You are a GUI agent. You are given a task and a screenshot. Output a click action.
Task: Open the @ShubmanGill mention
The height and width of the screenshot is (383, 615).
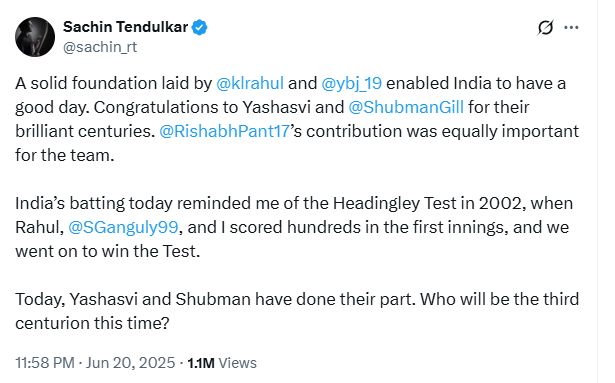(406, 107)
